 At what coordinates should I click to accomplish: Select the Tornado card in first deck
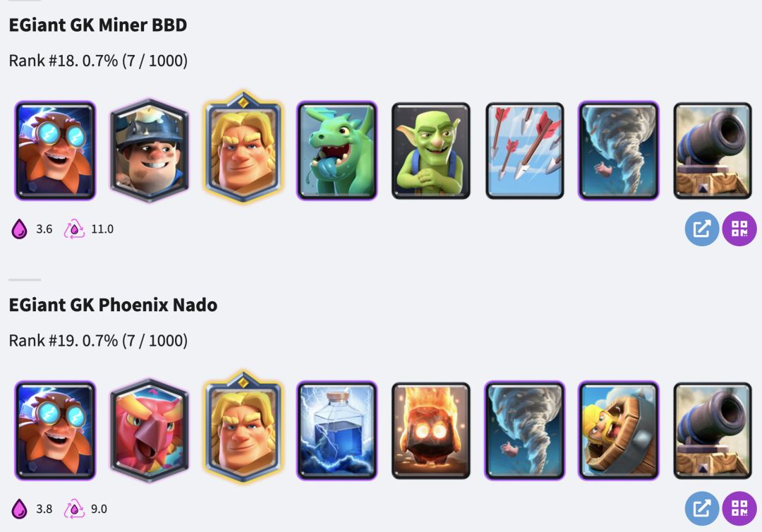pos(619,150)
